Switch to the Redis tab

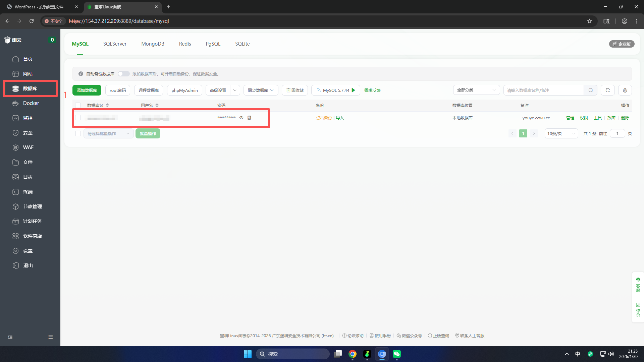pos(185,44)
